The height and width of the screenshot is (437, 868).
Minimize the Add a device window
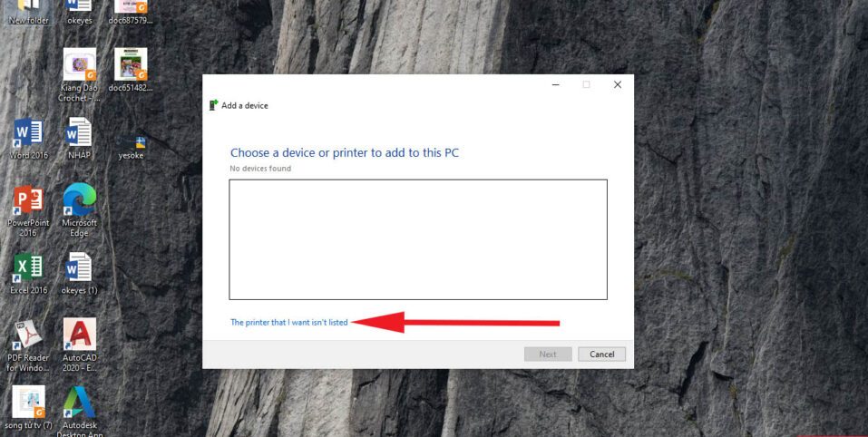556,84
